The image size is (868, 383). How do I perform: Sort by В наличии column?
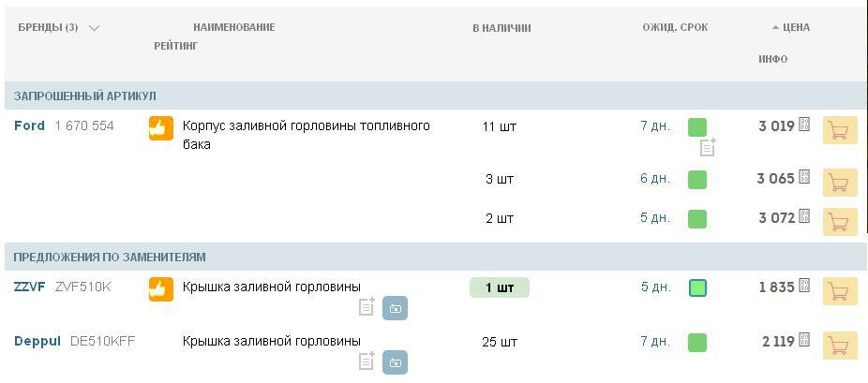501,28
